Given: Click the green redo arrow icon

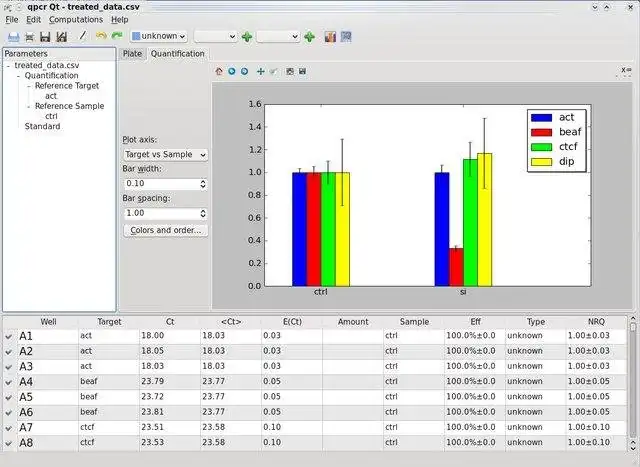Looking at the screenshot, I should tap(117, 36).
